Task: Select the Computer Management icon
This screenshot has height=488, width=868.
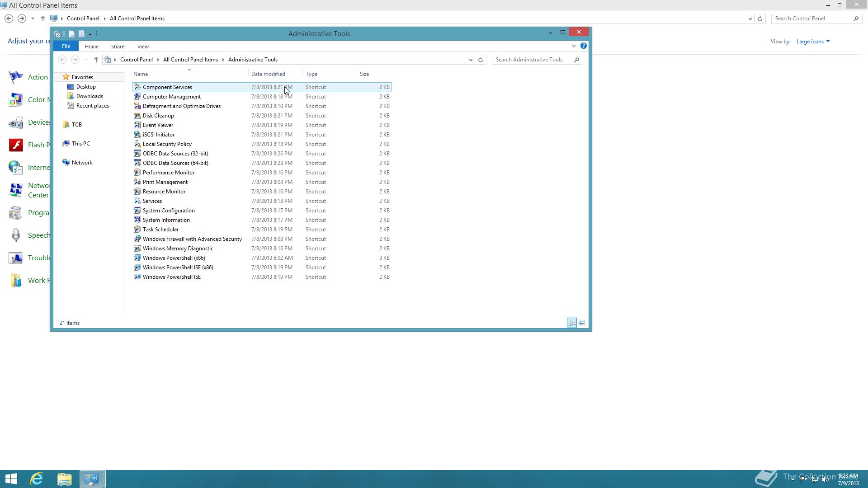Action: pyautogui.click(x=137, y=97)
